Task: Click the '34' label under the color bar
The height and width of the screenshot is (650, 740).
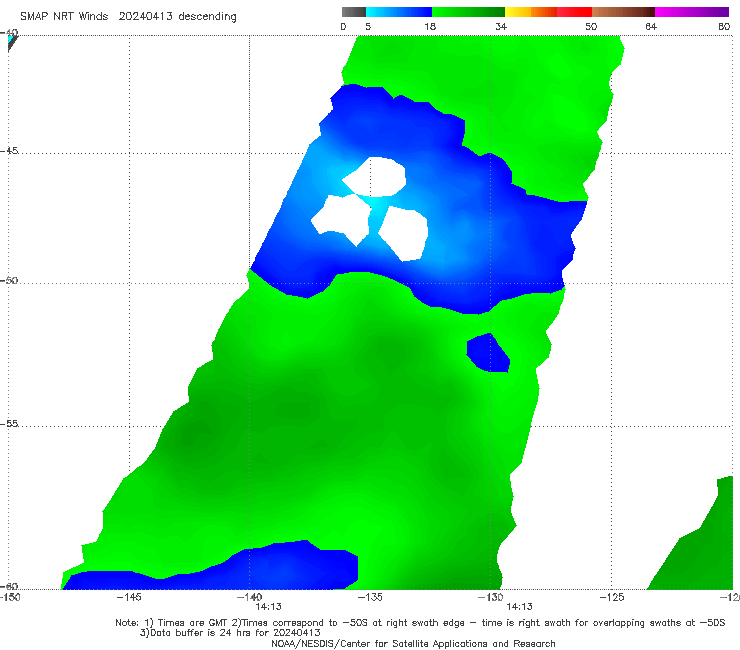Action: pos(501,26)
